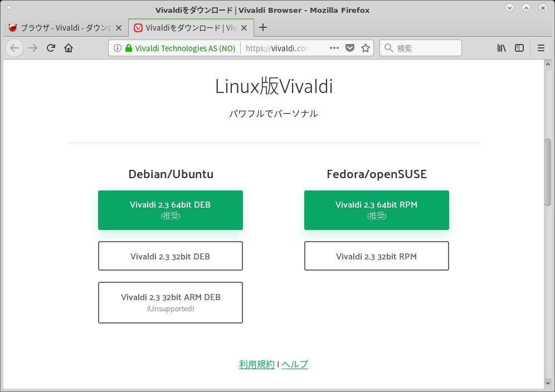The image size is (555, 392).
Task: Click the favicon on the first tab
Action: point(13,28)
